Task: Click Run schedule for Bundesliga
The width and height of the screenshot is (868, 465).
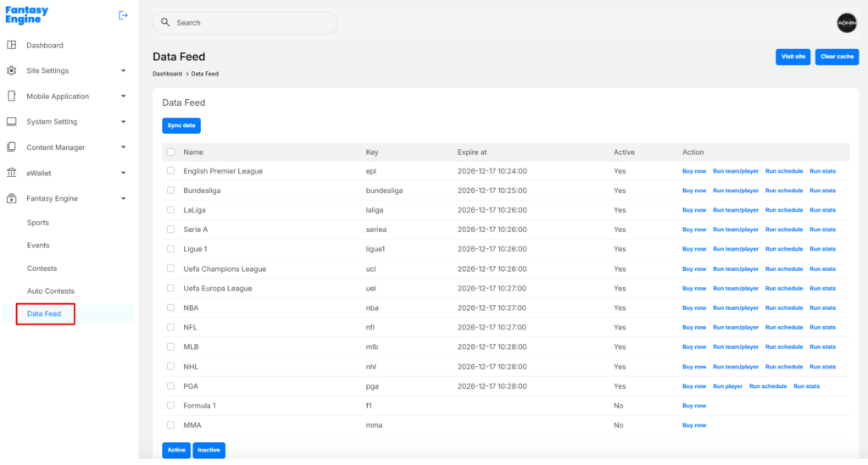Action: [783, 191]
